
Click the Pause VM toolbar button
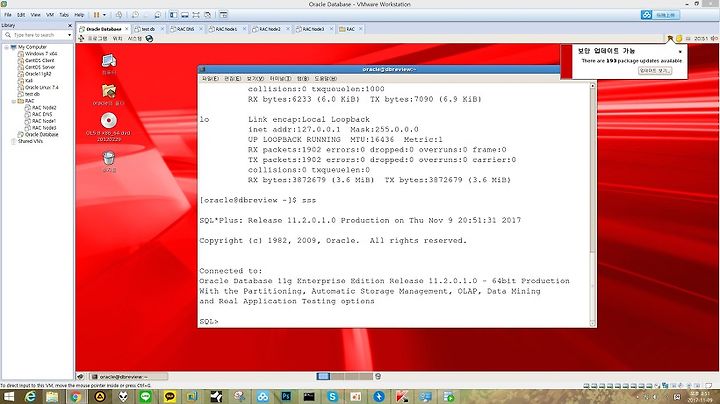96,15
